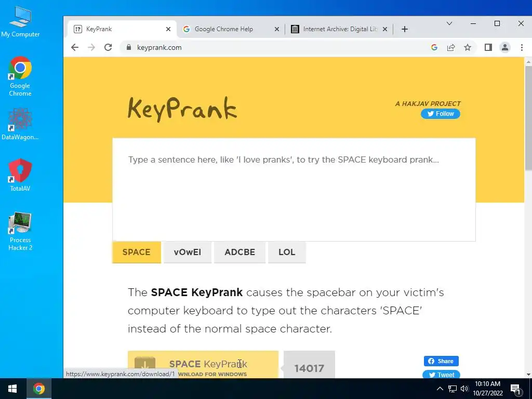
Task: Click Chrome on the taskbar
Action: 38,389
